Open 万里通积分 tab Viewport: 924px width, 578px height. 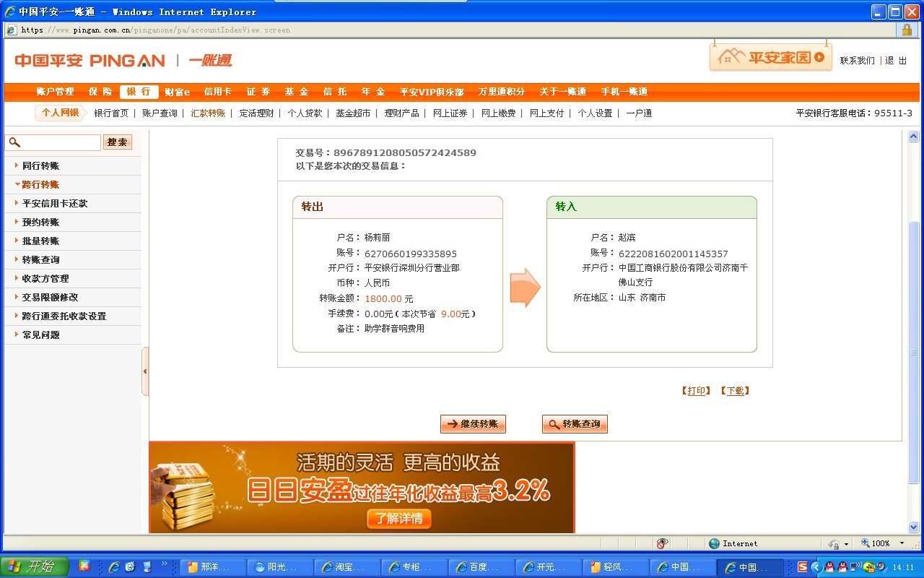click(x=502, y=92)
